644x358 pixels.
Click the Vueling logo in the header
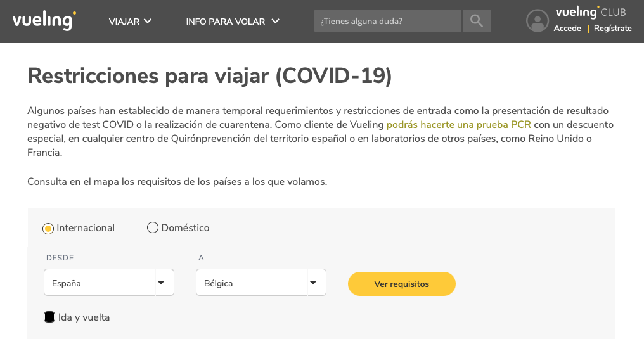[44, 20]
